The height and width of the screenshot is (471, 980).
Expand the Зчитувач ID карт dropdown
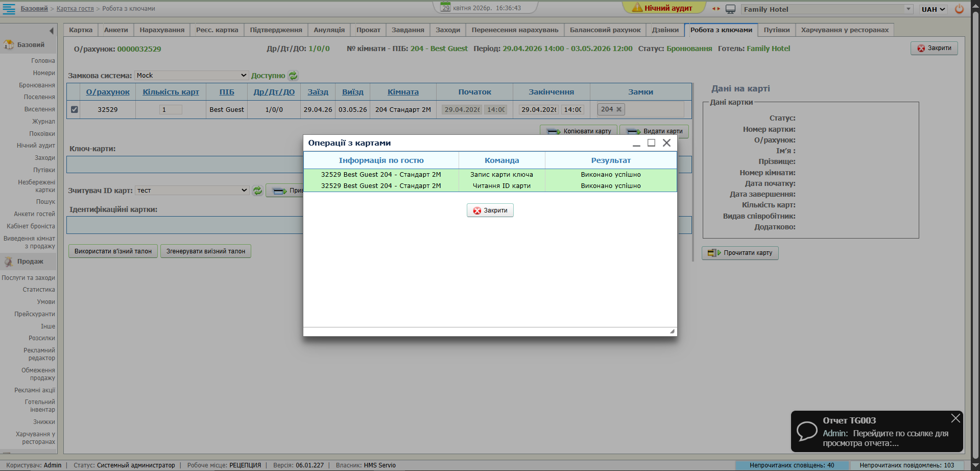[192, 191]
